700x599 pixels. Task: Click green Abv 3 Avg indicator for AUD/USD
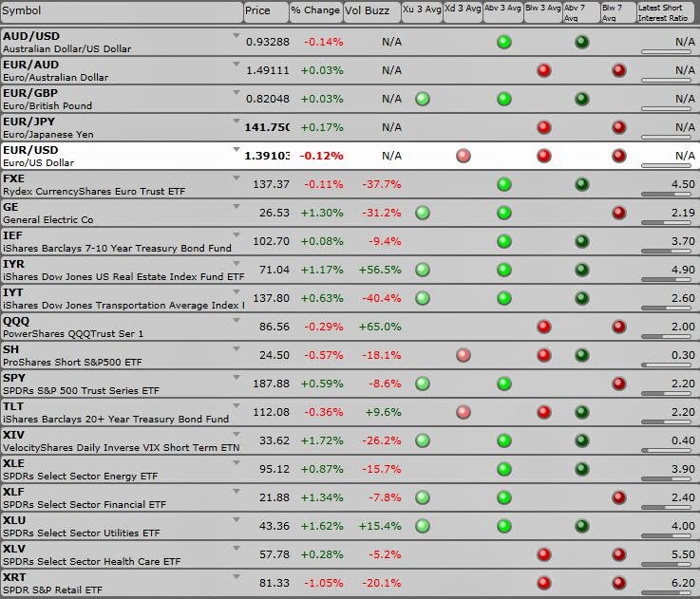[x=504, y=42]
